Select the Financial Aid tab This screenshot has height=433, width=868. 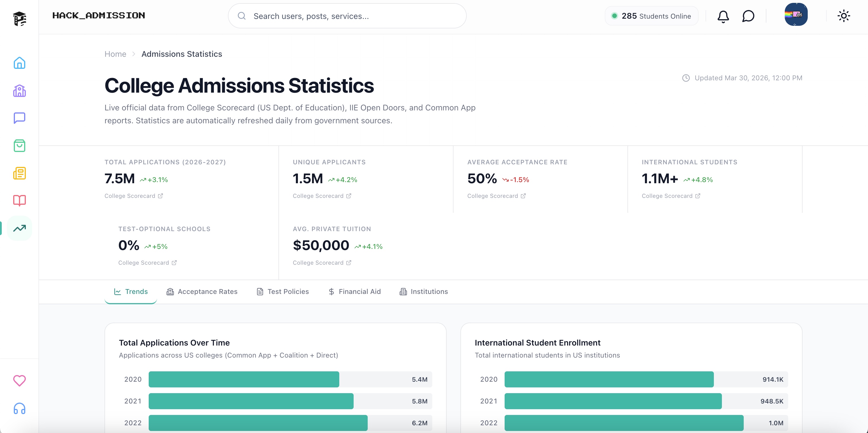pyautogui.click(x=354, y=292)
